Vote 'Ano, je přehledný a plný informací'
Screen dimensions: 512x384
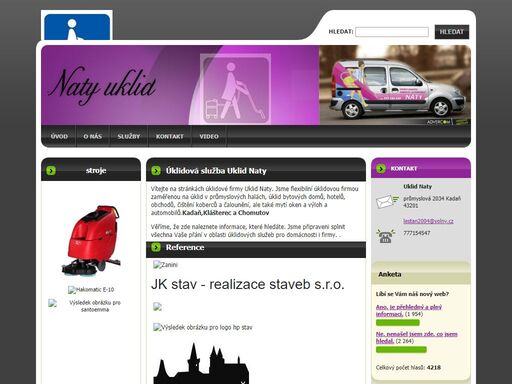click(409, 310)
